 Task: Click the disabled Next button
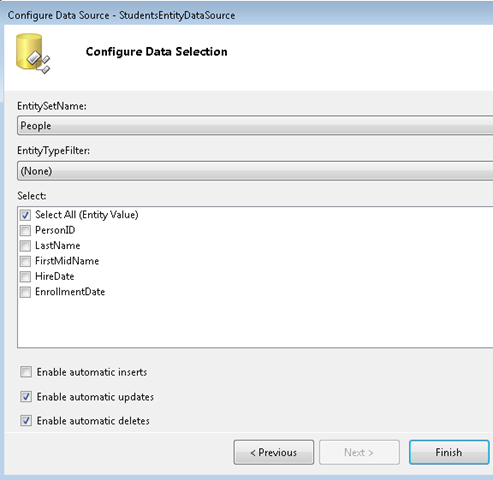359,452
